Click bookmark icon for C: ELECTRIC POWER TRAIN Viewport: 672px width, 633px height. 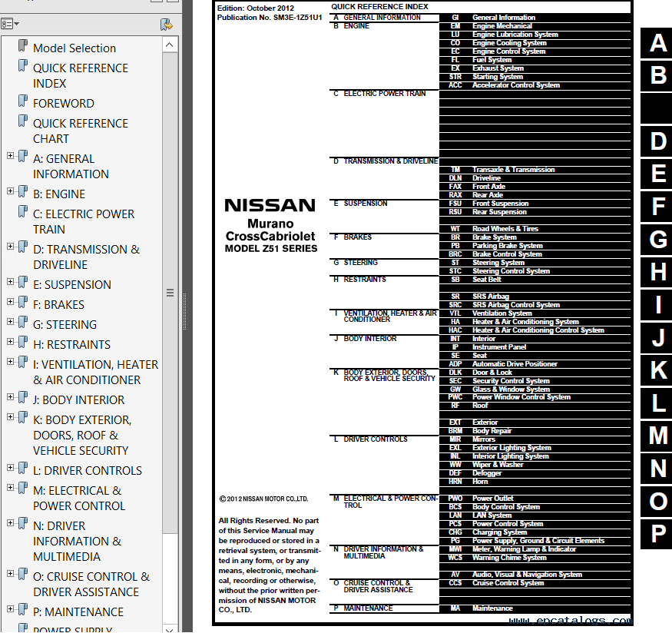pyautogui.click(x=23, y=212)
